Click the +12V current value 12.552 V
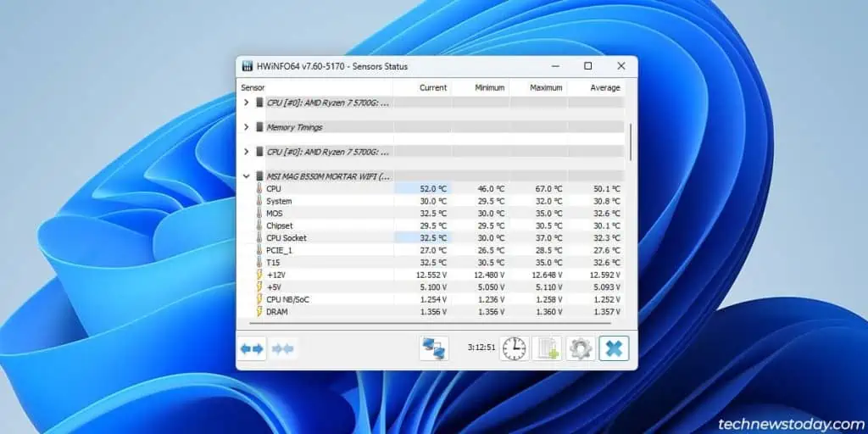 pyautogui.click(x=431, y=275)
